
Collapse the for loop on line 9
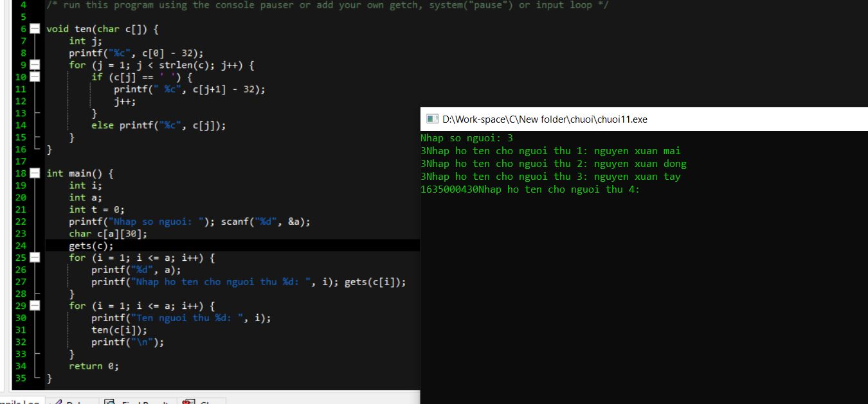pos(35,65)
